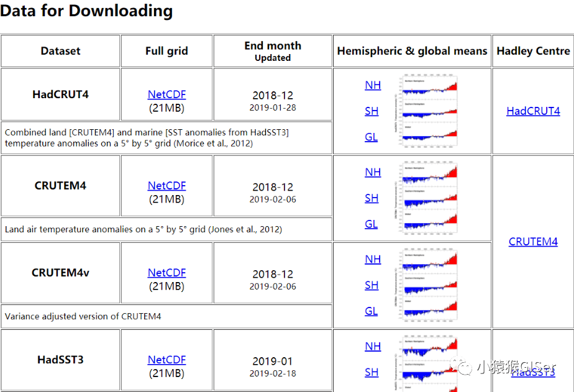574x392 pixels.
Task: Click the 2019-01 end month value
Action: click(x=273, y=362)
